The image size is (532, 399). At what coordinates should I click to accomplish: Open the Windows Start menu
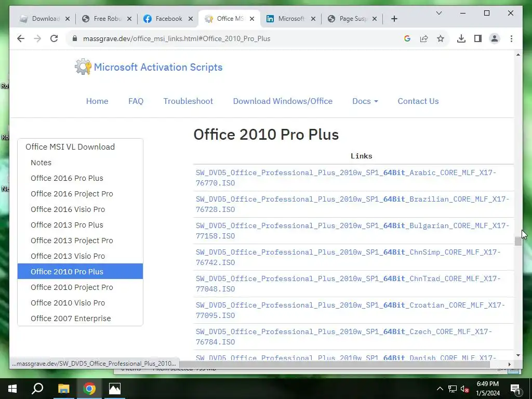(x=12, y=389)
